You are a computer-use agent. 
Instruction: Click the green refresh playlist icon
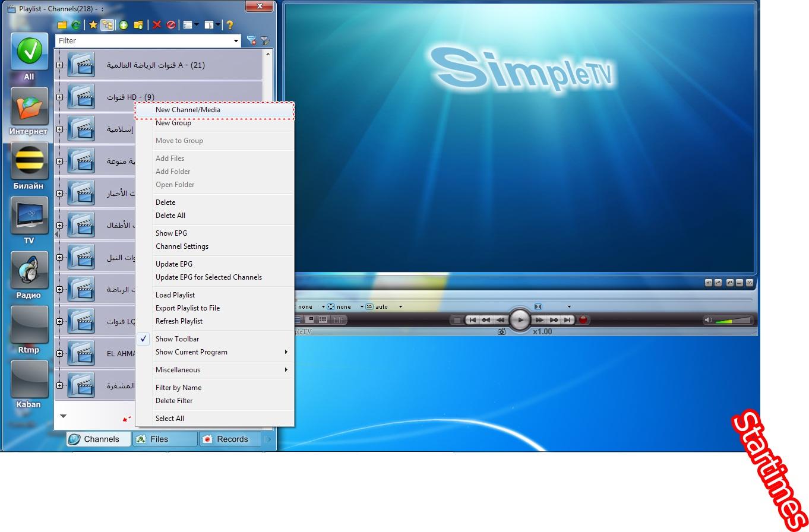[76, 25]
